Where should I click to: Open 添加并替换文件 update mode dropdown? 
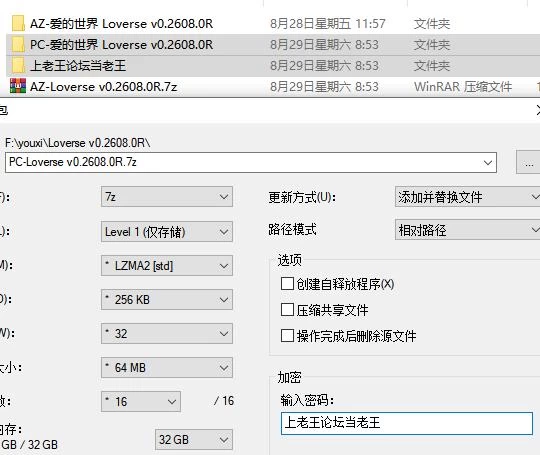[467, 197]
